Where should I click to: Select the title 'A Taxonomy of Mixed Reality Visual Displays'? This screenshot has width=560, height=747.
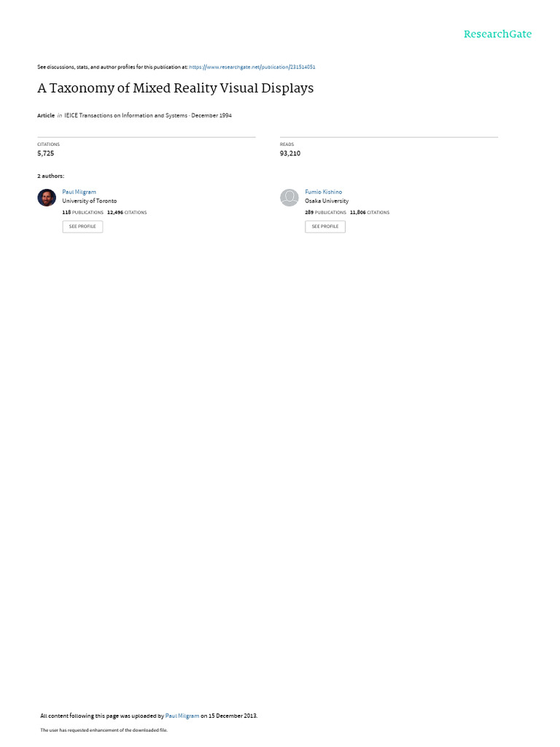coord(175,88)
